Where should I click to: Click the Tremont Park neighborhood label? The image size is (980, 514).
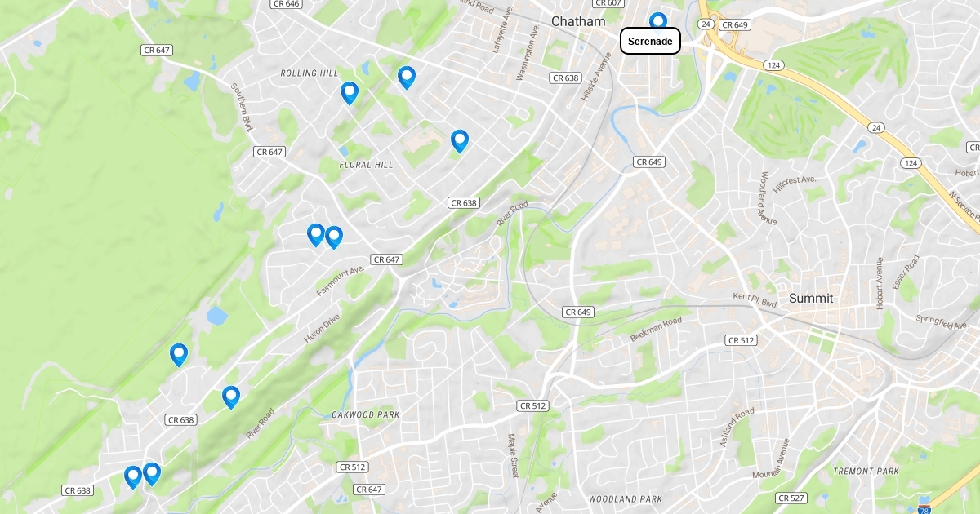(x=866, y=472)
